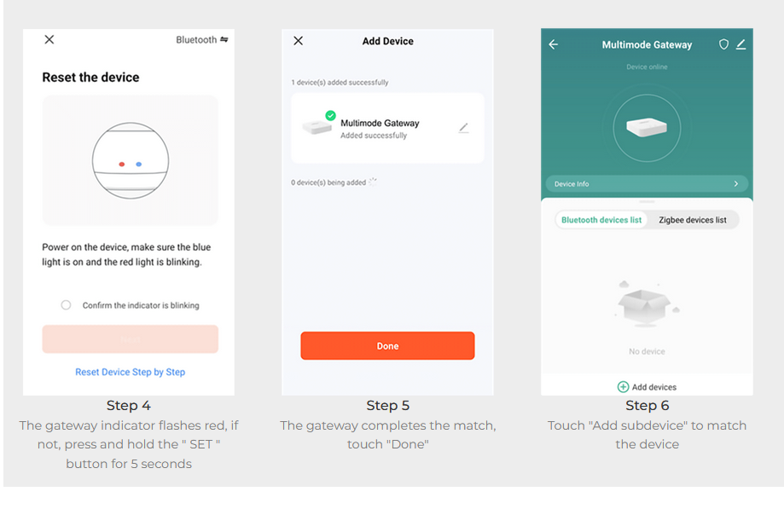
Task: Tap the device indicator illustration
Action: pos(131,160)
